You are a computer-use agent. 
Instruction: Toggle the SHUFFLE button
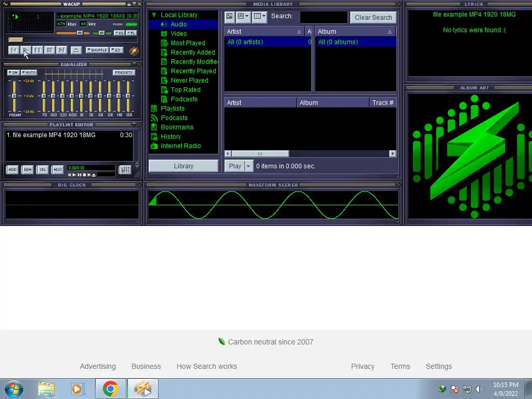point(97,50)
